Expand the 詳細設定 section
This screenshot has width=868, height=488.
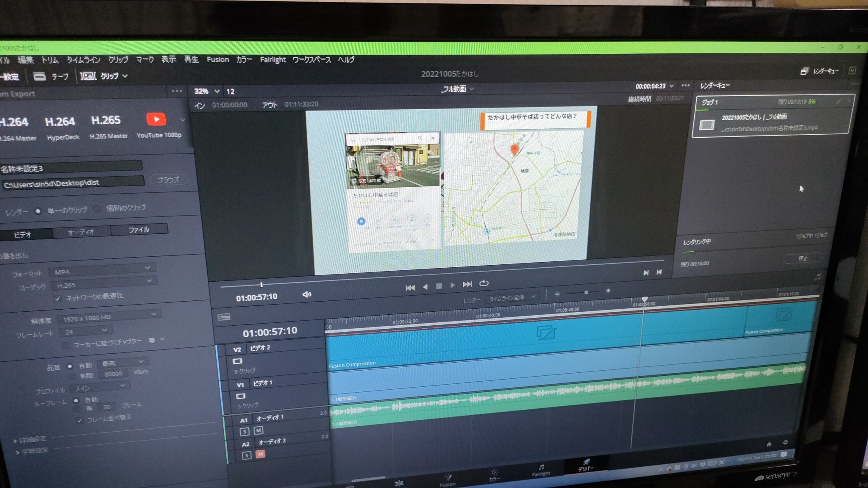[x=30, y=440]
